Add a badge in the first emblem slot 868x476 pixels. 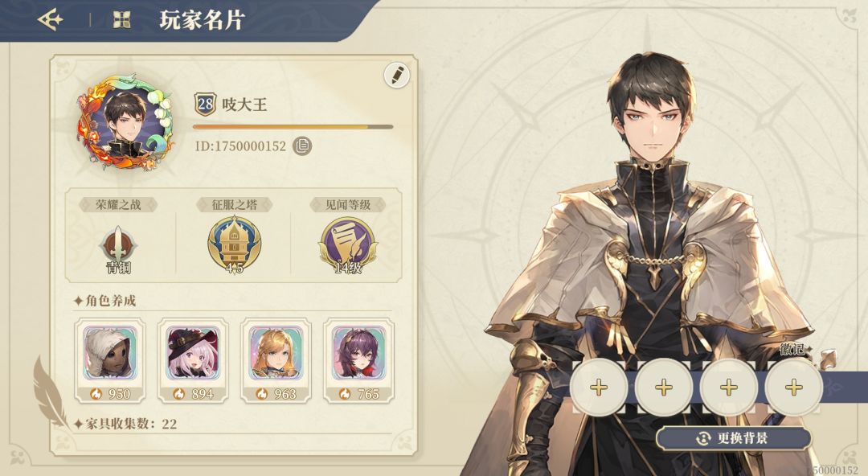tap(599, 387)
